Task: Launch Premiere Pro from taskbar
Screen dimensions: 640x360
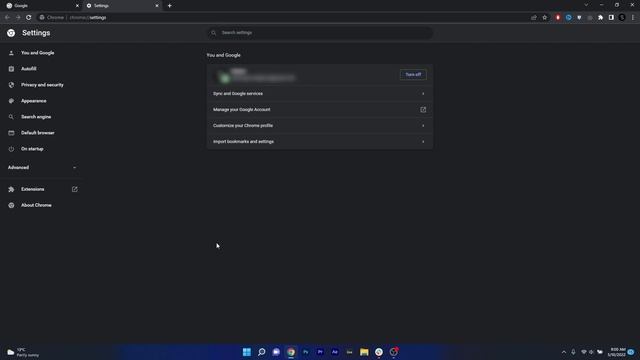Action: (320, 352)
